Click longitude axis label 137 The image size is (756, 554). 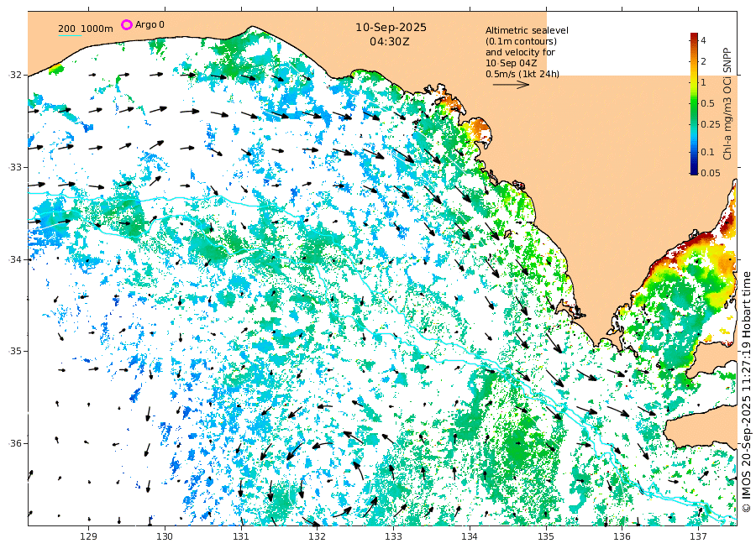[698, 536]
